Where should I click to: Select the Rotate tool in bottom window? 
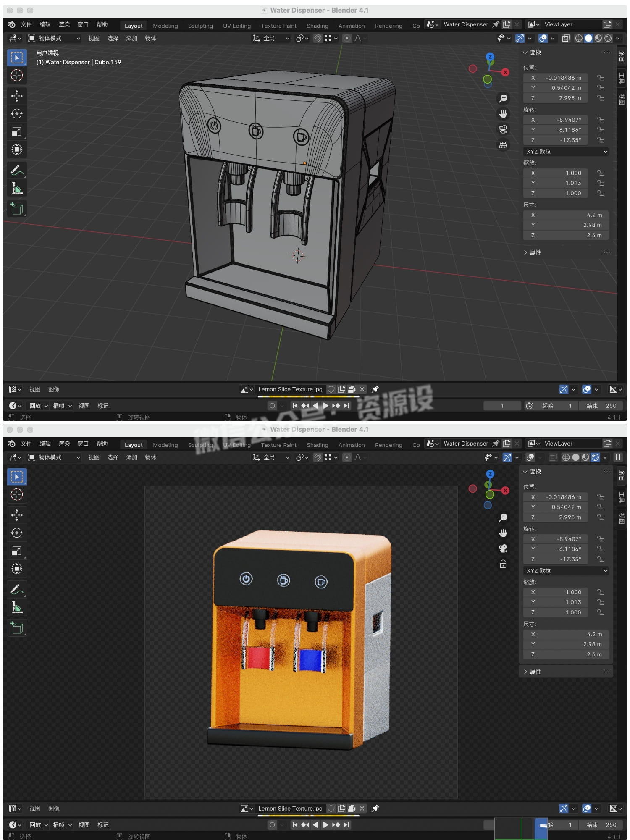(17, 533)
